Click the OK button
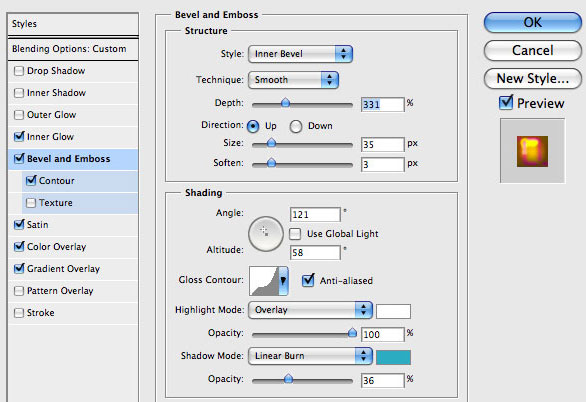The height and width of the screenshot is (402, 586). pyautogui.click(x=533, y=22)
